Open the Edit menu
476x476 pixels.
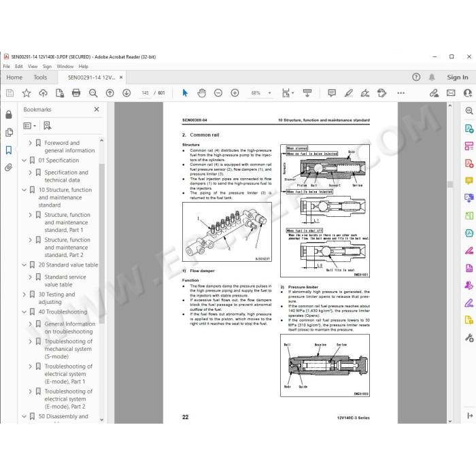coord(19,66)
